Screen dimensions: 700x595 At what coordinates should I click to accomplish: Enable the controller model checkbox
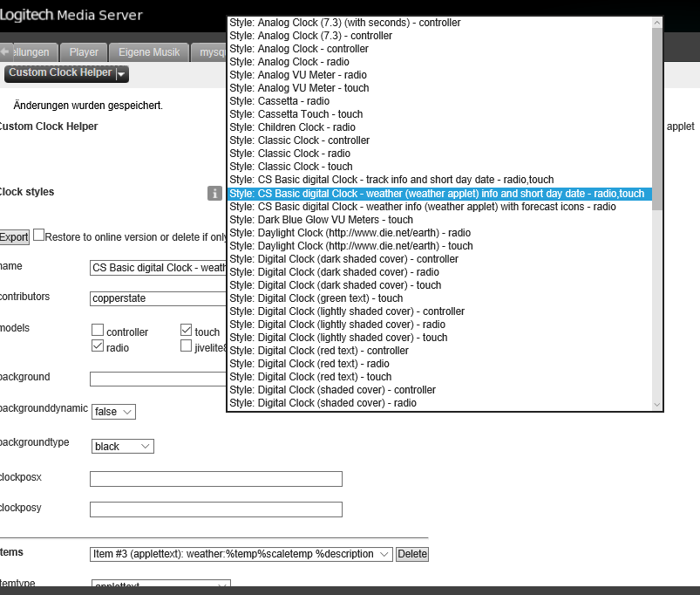[x=98, y=332]
